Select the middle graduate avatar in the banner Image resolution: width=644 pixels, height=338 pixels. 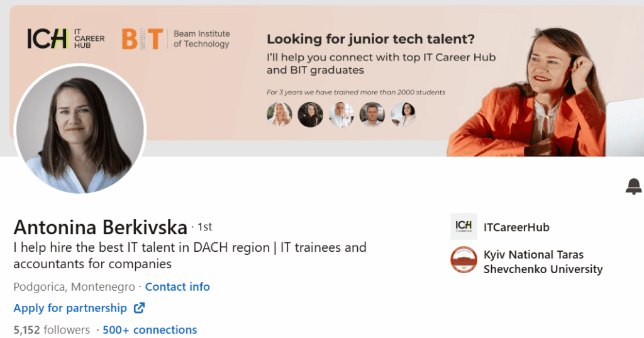[x=341, y=115]
